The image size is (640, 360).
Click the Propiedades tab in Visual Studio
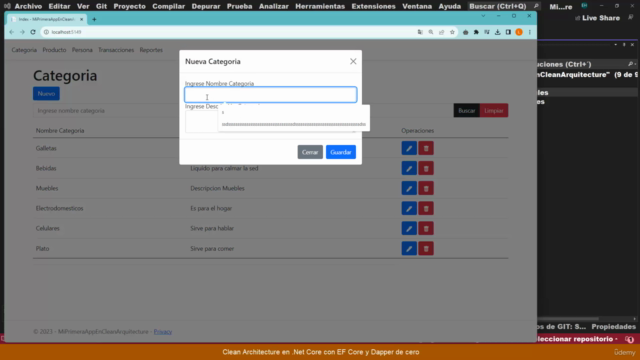[613, 327]
